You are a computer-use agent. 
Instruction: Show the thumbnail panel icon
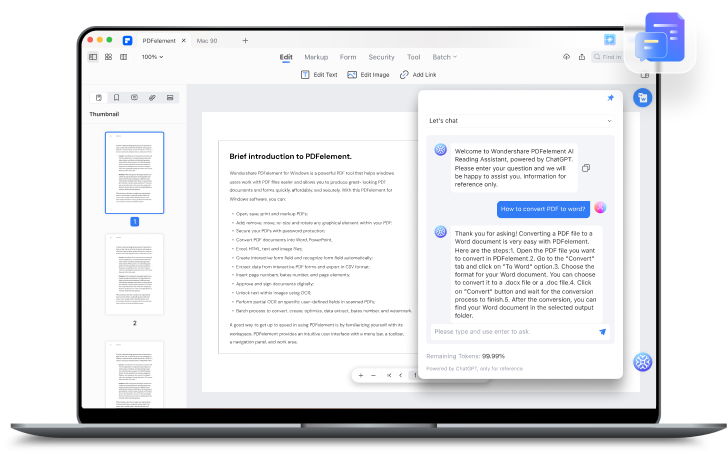click(99, 98)
